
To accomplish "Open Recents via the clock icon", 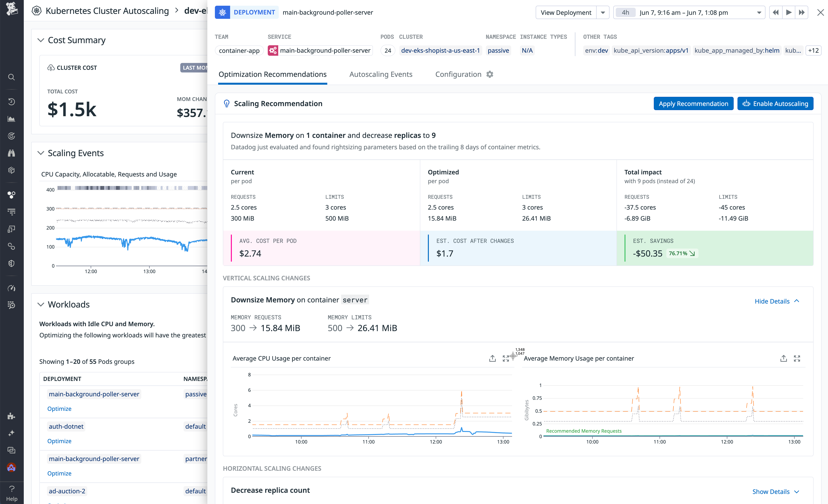I will coord(11,102).
